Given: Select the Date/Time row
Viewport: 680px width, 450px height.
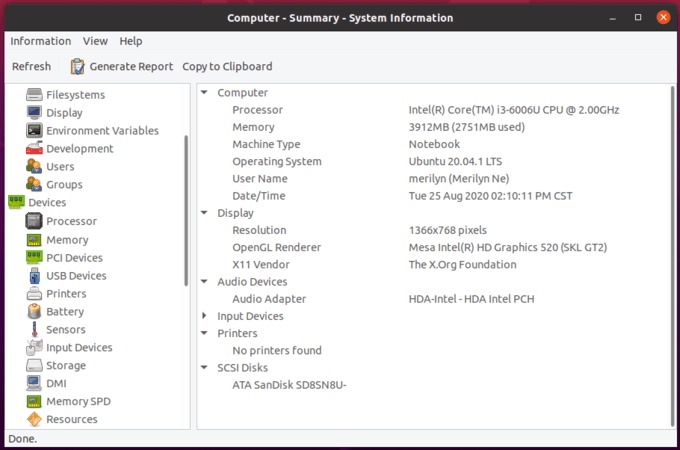Looking at the screenshot, I should pos(434,196).
